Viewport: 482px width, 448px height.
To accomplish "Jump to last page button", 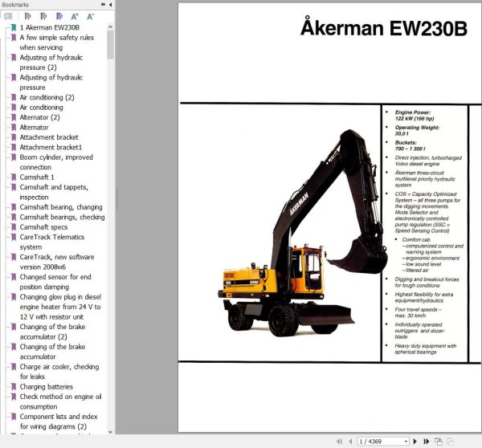I will [426, 442].
